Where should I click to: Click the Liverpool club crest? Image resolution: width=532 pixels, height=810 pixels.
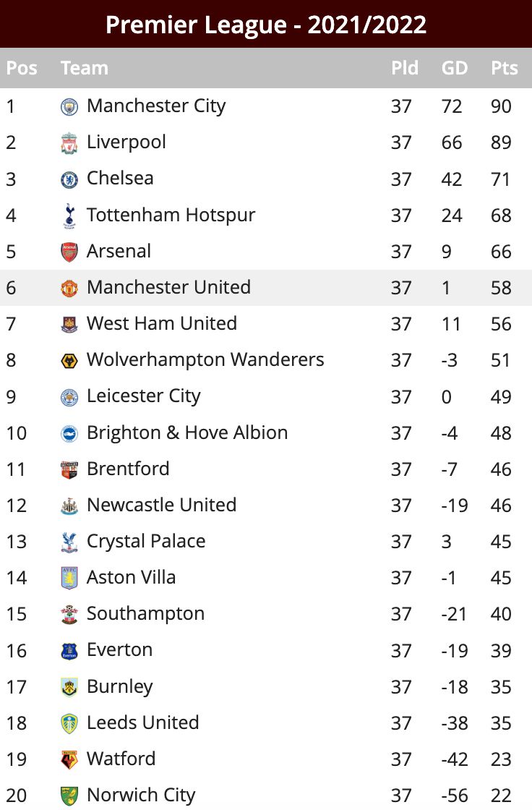(69, 143)
